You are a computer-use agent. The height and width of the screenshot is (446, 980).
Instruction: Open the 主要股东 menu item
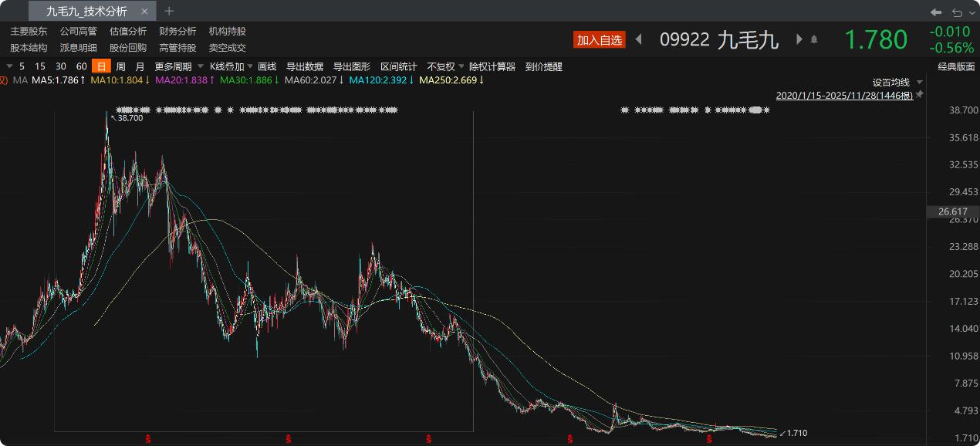point(29,31)
